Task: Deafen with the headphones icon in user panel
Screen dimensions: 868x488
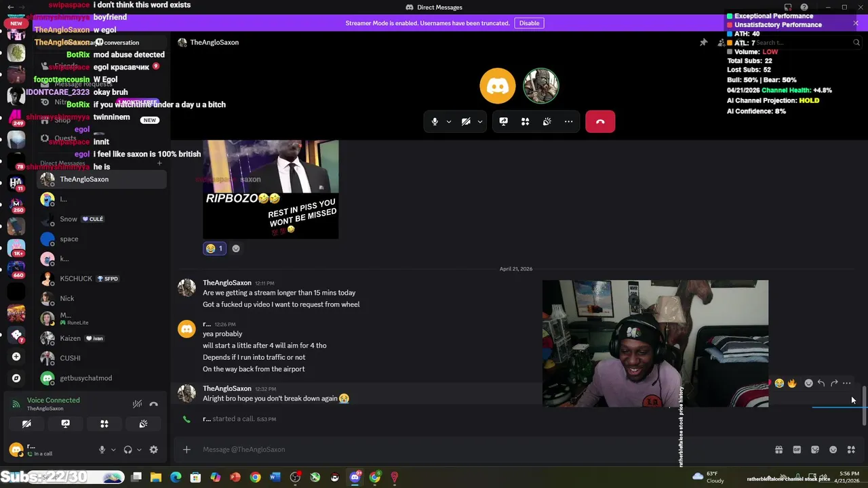Action: (x=127, y=449)
